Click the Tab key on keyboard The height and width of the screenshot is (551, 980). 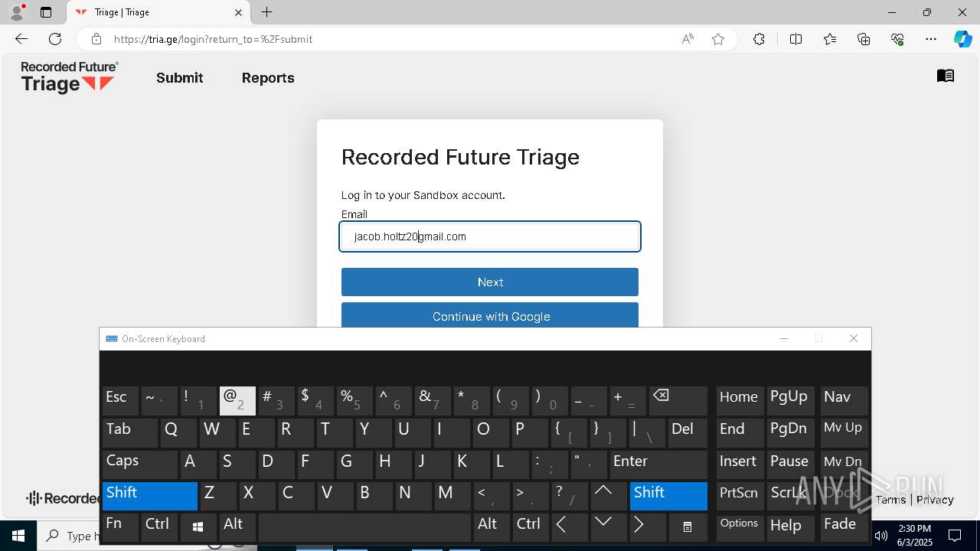click(x=130, y=432)
